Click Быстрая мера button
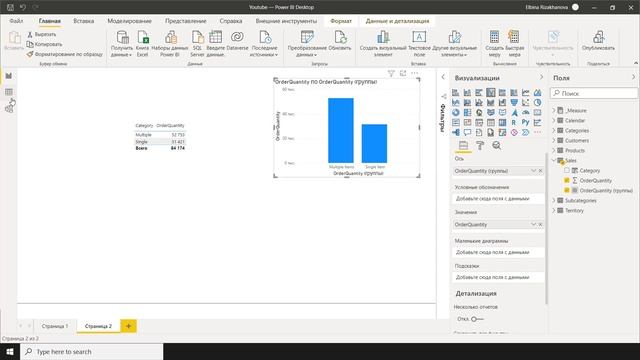 pos(514,43)
